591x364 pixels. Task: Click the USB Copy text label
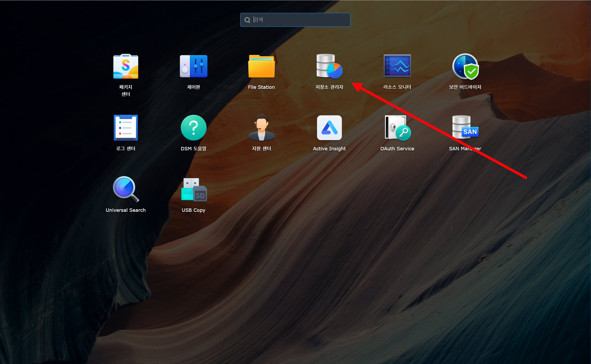coord(193,210)
